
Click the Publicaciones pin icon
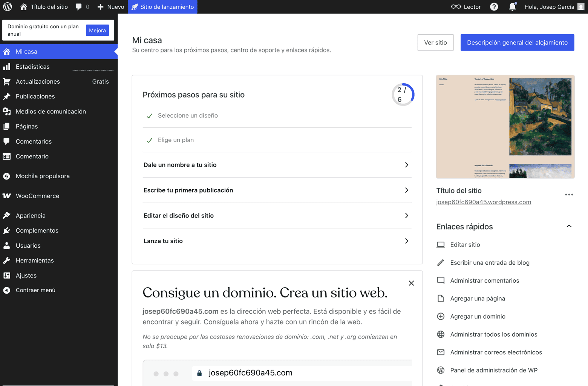point(7,96)
